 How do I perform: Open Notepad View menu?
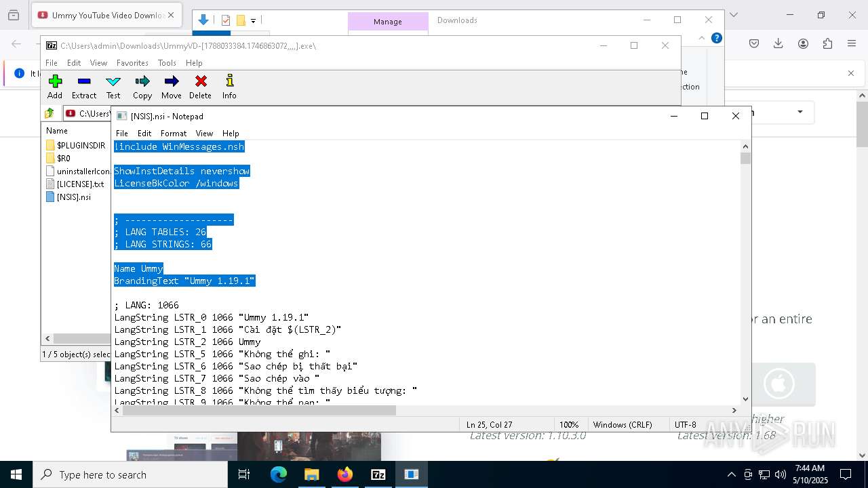tap(204, 134)
